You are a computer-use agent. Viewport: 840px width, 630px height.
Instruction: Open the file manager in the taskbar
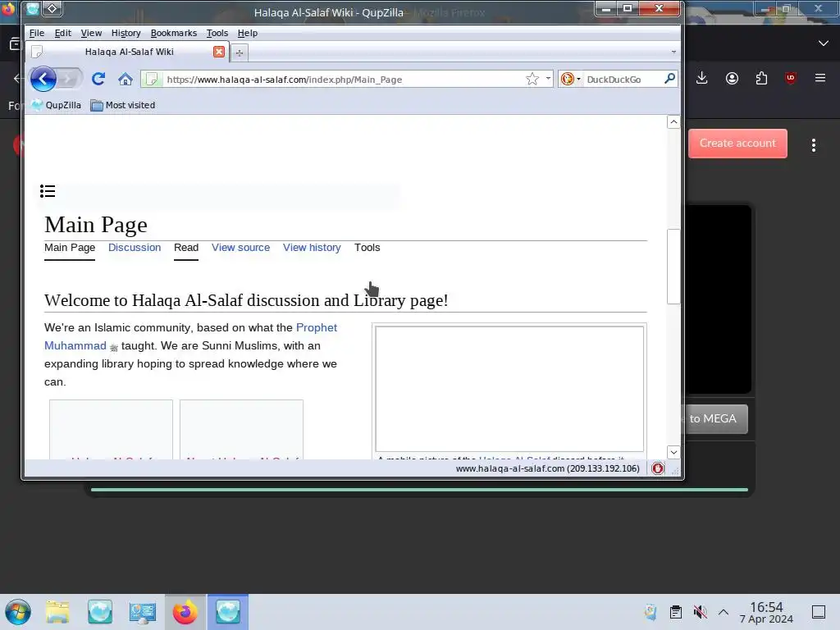pyautogui.click(x=57, y=612)
